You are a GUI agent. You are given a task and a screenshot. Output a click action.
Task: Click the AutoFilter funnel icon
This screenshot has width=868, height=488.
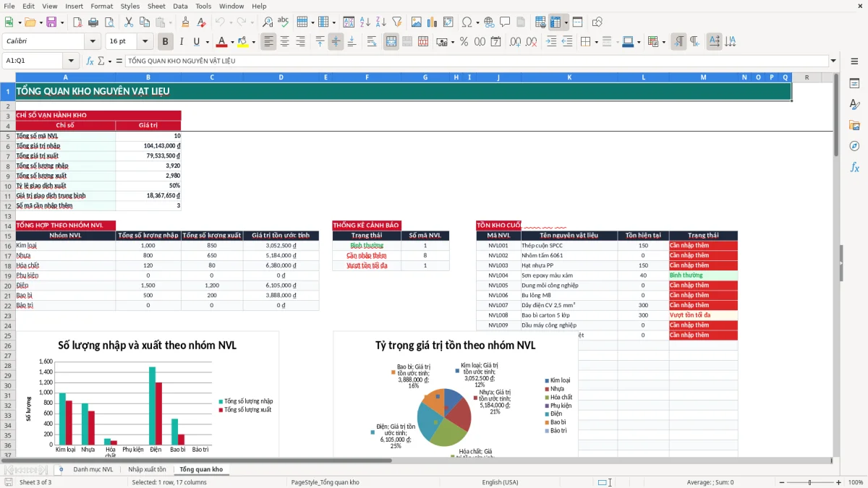pos(396,22)
